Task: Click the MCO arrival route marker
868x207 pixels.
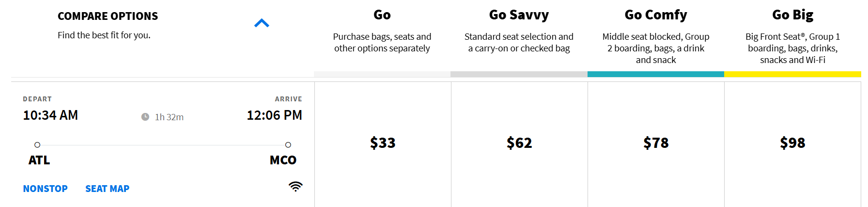Action: 288,145
